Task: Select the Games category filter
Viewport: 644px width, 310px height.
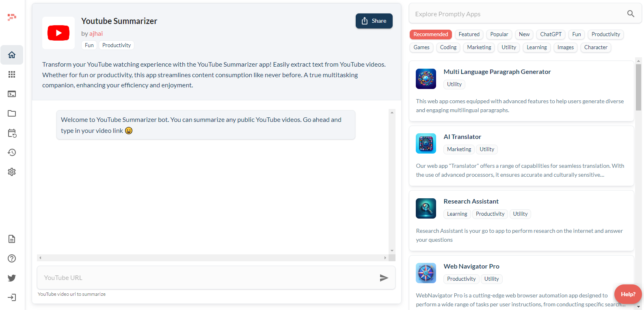Action: point(421,48)
